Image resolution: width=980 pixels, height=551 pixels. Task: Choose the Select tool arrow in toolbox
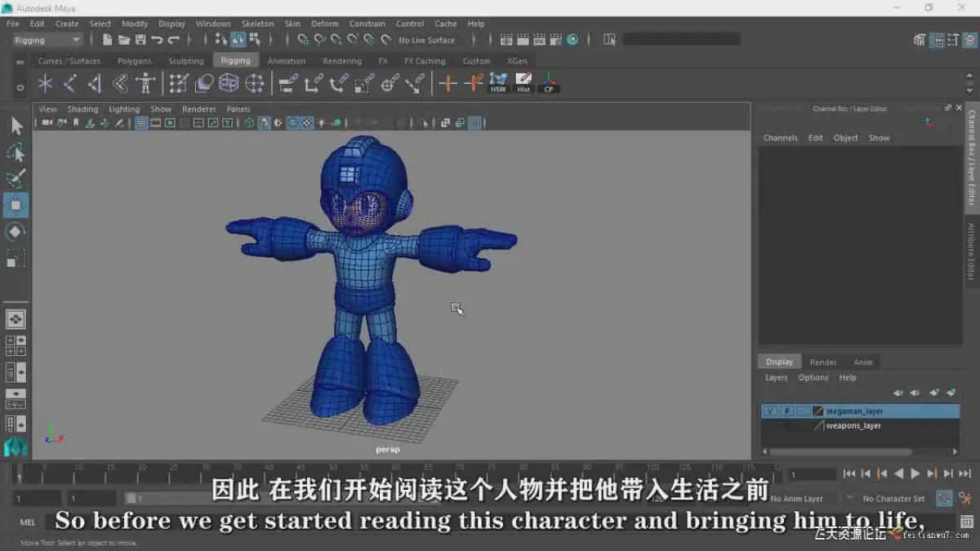coord(16,126)
